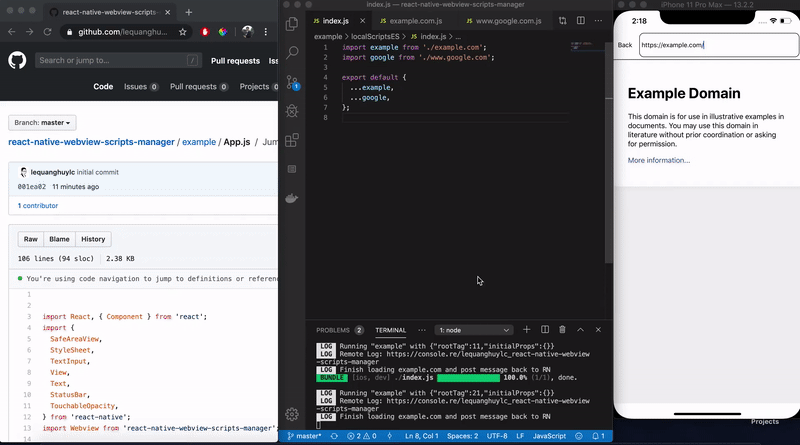Open Branch: master dropdown
Screen dimensions: 800x445
pyautogui.click(x=42, y=122)
